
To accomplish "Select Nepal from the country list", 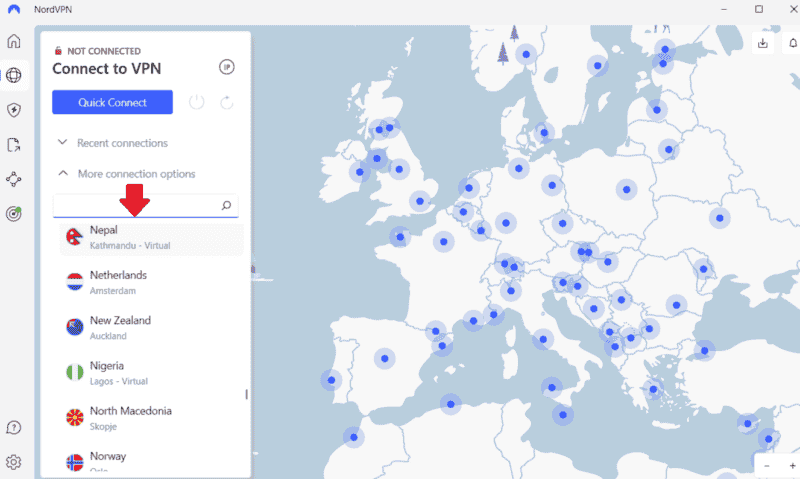I will (152, 238).
